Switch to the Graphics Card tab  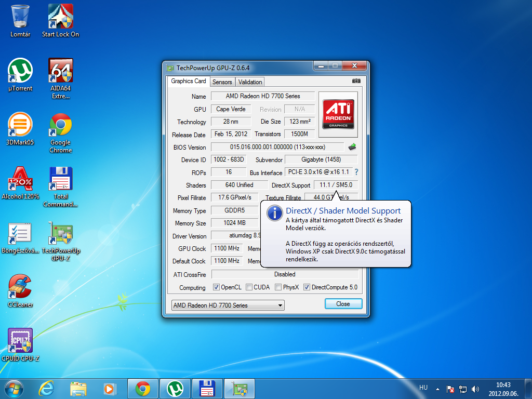pyautogui.click(x=188, y=81)
